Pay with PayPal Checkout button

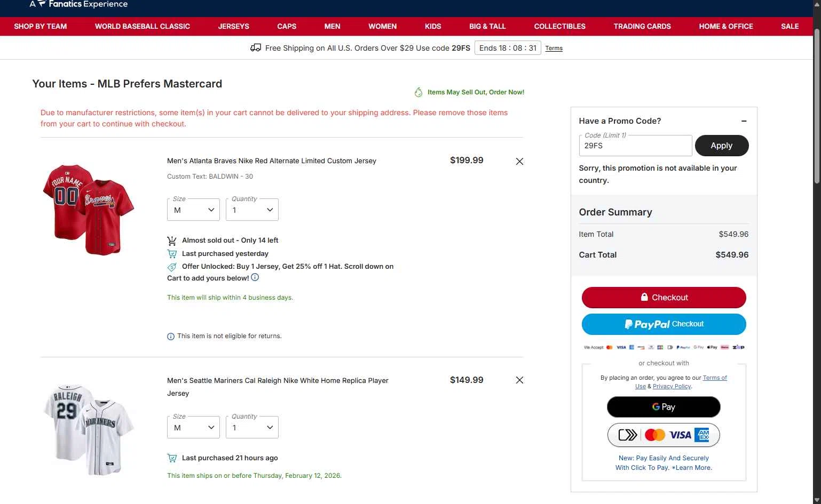[664, 324]
